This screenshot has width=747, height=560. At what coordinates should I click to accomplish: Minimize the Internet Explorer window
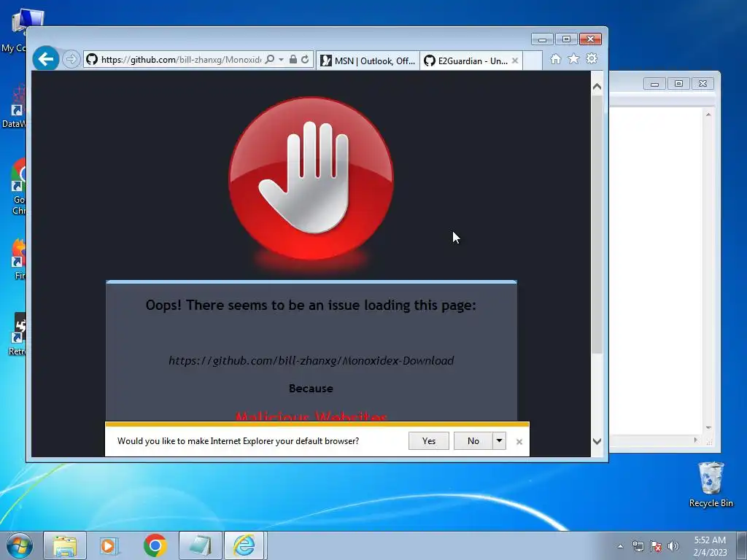pos(542,39)
